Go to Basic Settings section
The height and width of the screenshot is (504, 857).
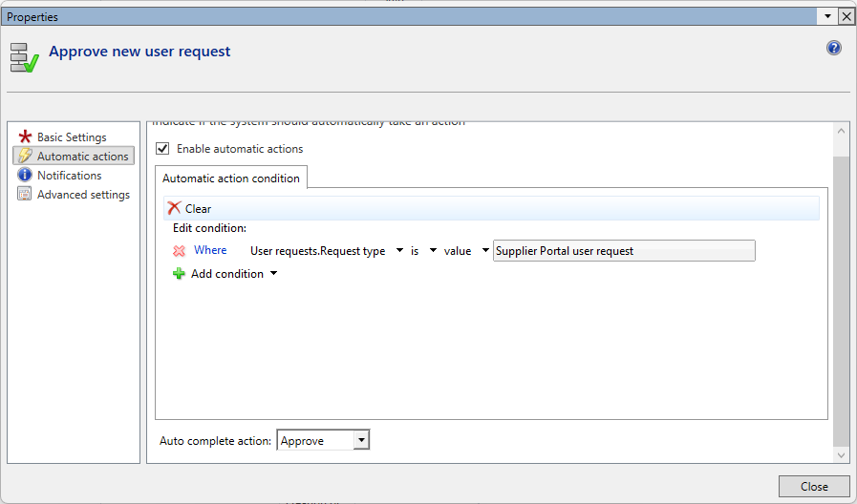click(72, 137)
